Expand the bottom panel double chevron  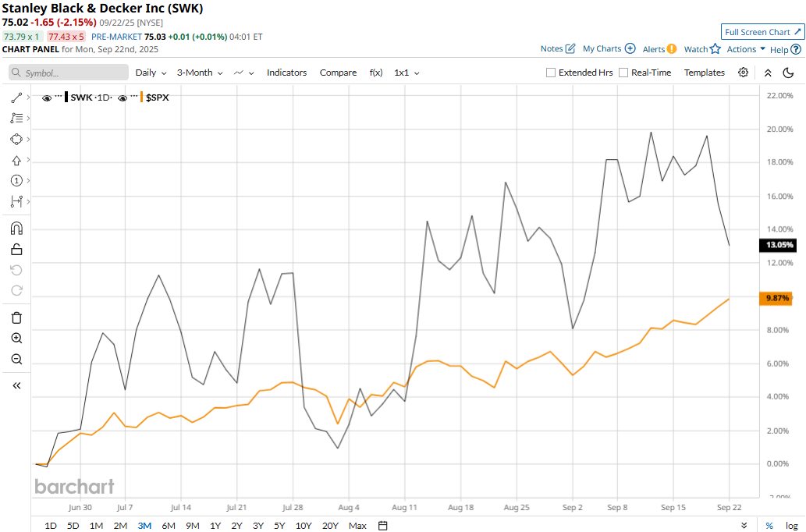coord(744,525)
